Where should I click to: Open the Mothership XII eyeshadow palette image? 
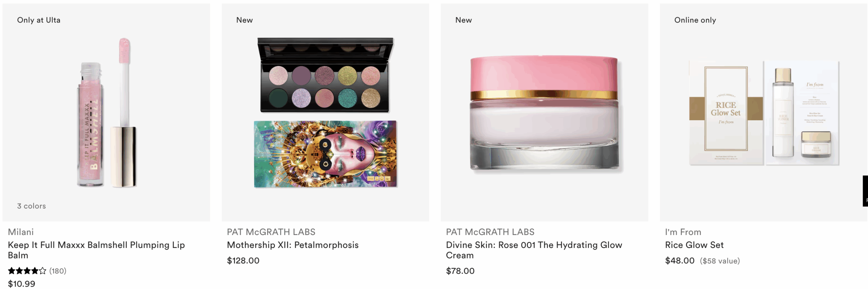(325, 112)
